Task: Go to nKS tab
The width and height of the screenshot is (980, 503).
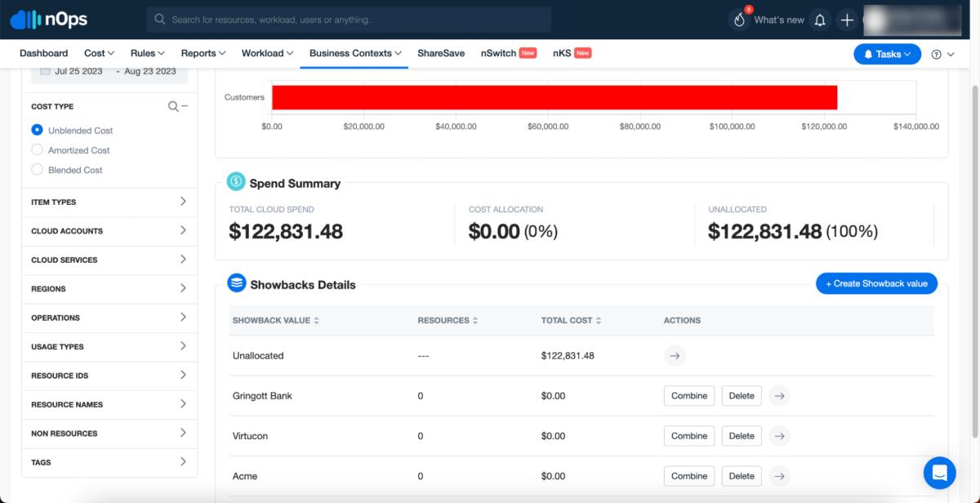Action: (572, 53)
